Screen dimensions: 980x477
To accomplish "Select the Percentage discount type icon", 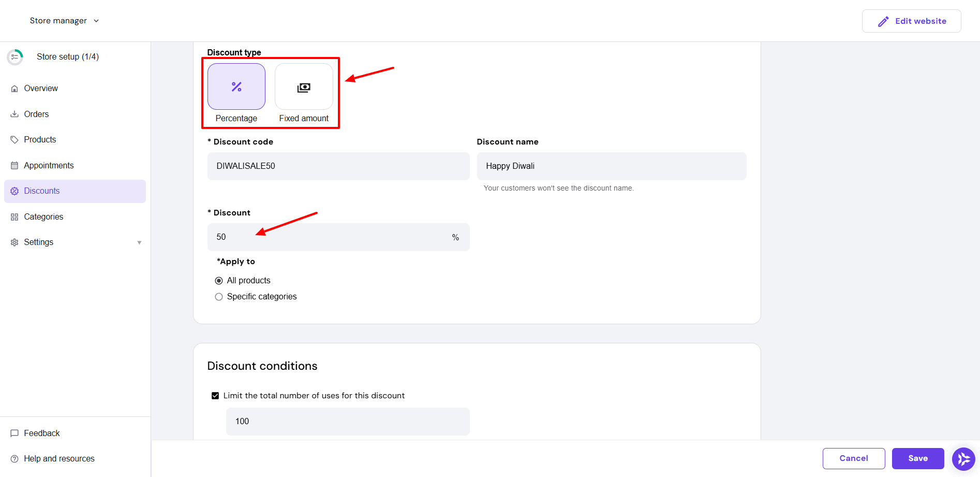I will pyautogui.click(x=236, y=86).
